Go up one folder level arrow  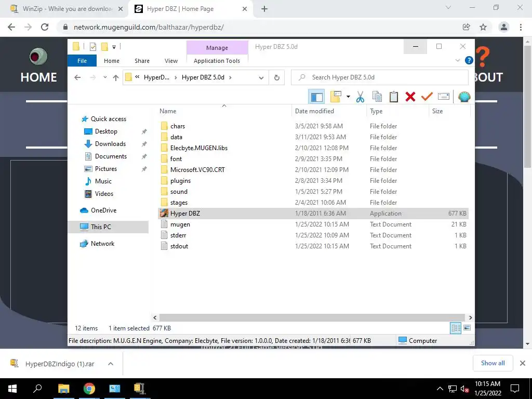click(116, 77)
